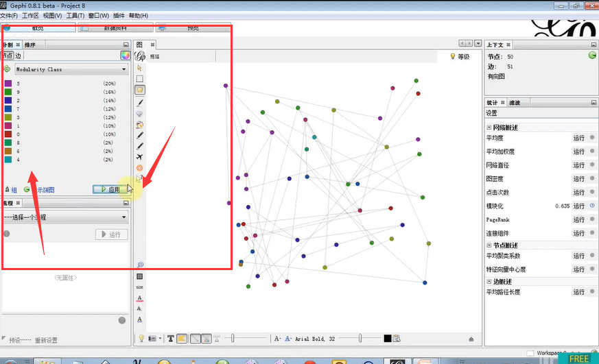Adjust the label font size slider
The image size is (599, 364).
(x=360, y=339)
